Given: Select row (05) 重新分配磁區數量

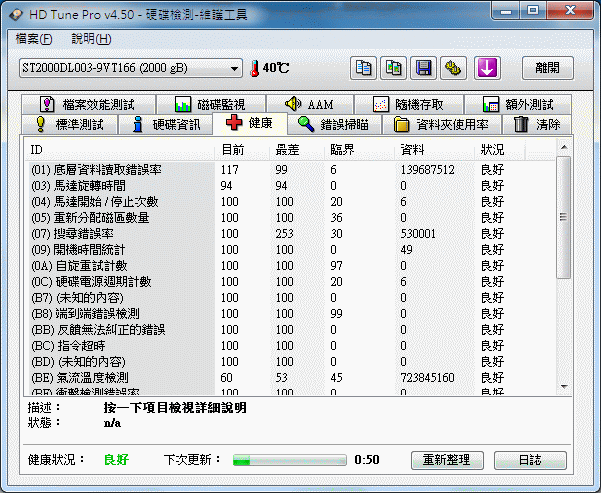Looking at the screenshot, I should click(289, 218).
